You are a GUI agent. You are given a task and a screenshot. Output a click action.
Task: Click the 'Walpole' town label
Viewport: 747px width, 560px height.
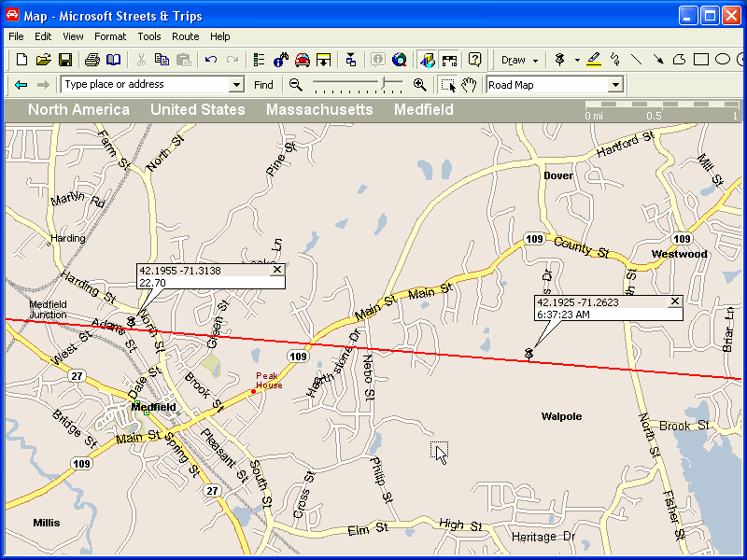(x=562, y=416)
